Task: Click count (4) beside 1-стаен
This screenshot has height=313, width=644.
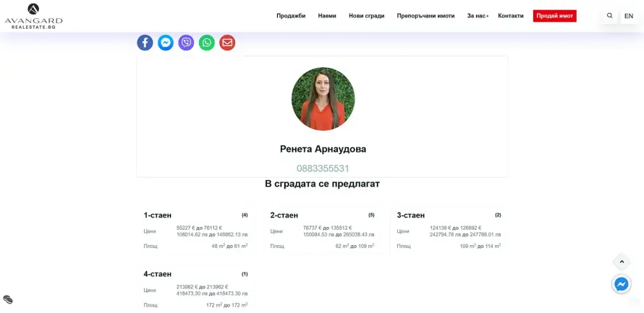Action: coord(245,215)
